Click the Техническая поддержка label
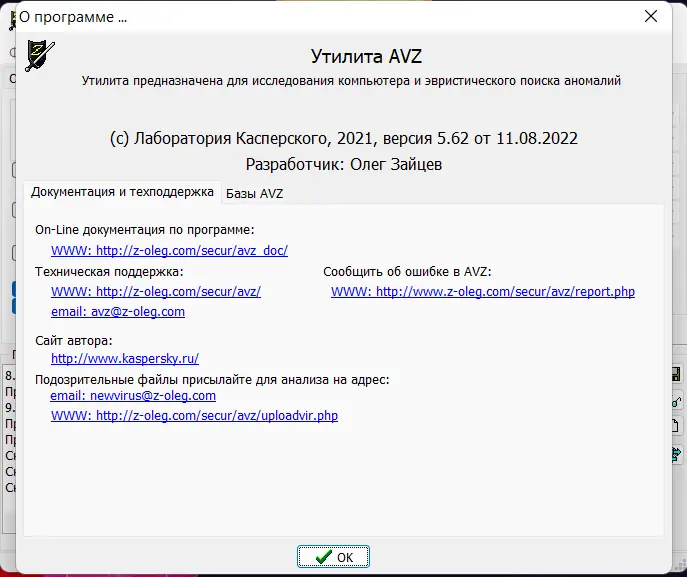Image resolution: width=687 pixels, height=577 pixels. point(109,272)
